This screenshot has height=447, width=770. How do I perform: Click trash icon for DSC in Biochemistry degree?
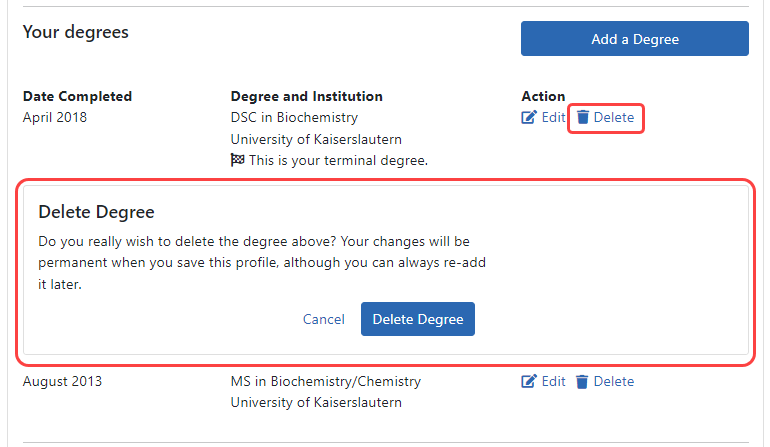tap(583, 118)
